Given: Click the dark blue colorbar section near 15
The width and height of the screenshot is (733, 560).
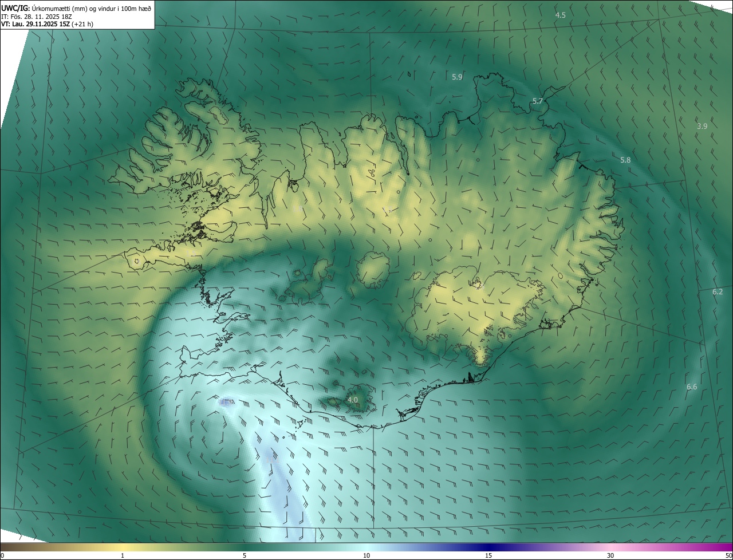Looking at the screenshot, I should 488,547.
